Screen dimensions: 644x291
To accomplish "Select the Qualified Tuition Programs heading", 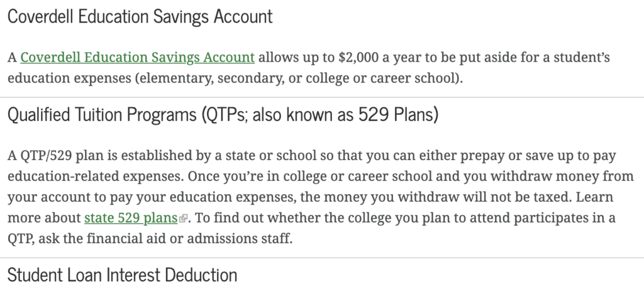I will (223, 116).
